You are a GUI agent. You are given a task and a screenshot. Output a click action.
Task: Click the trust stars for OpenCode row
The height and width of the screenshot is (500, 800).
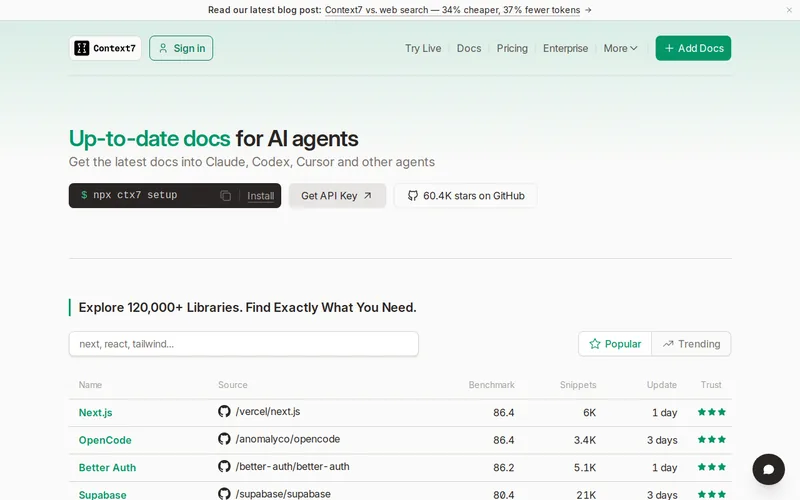click(712, 439)
